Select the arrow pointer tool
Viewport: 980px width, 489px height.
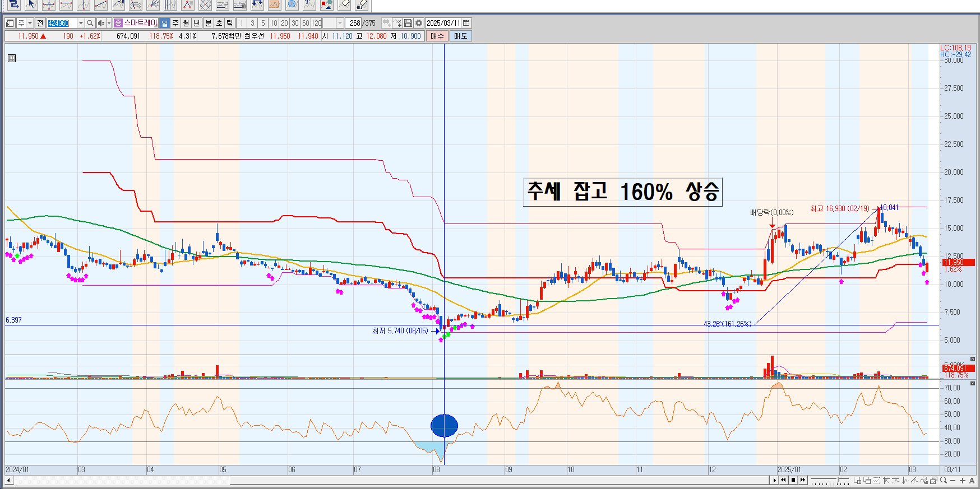click(31, 4)
